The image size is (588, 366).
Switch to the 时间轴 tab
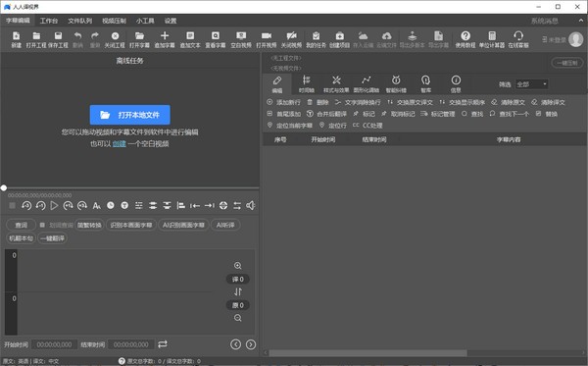pyautogui.click(x=307, y=84)
